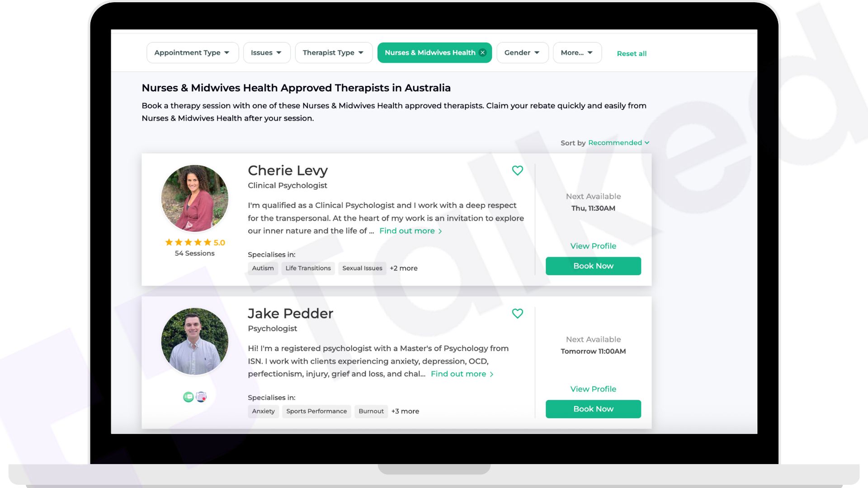Viewport: 868px width, 488px height.
Task: Select the Sports Performance specialty tag
Action: [316, 411]
